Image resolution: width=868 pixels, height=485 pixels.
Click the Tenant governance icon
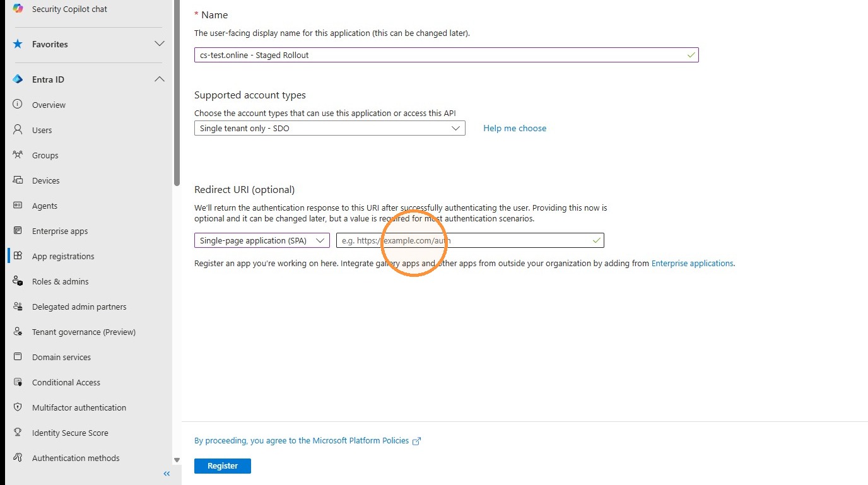coord(18,332)
